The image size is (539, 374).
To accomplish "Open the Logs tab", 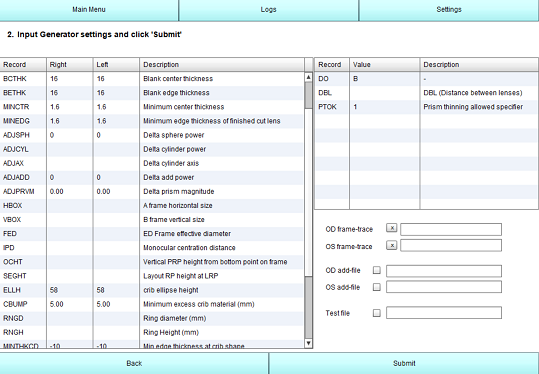I will 268,10.
